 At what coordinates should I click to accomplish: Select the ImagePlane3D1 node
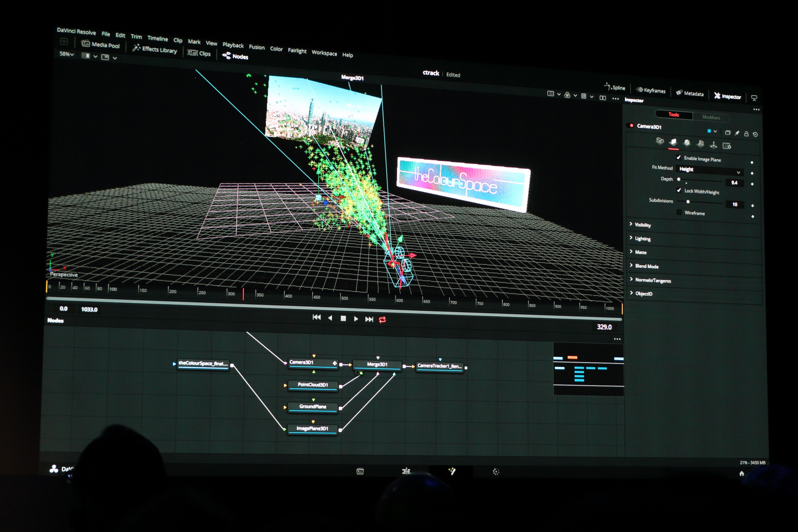click(x=313, y=429)
